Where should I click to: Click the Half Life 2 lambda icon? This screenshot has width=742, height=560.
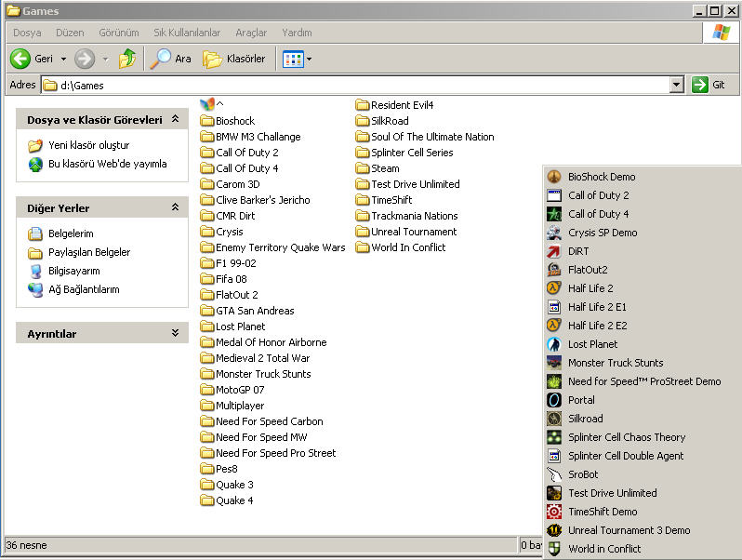coord(554,288)
